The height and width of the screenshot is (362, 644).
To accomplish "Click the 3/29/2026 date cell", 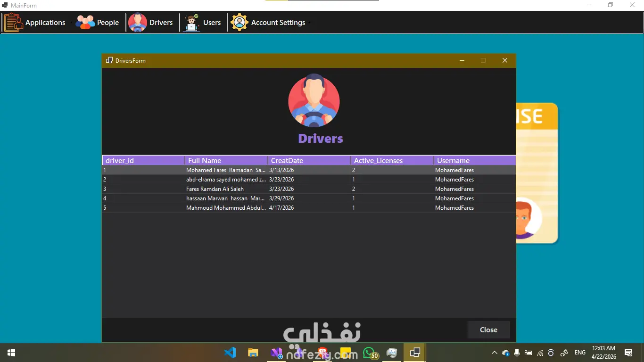I will [309, 198].
